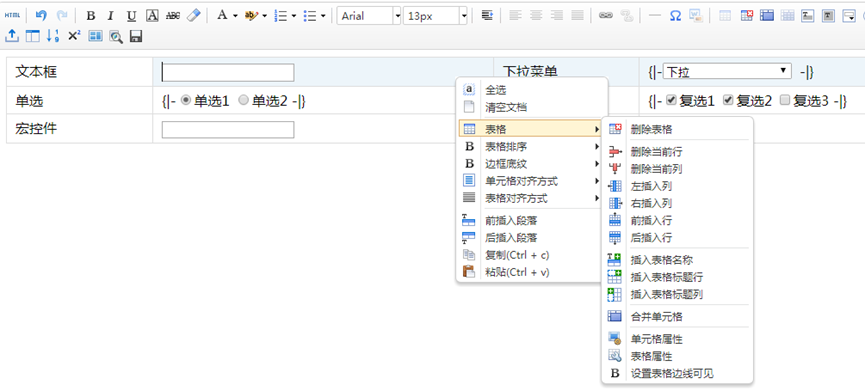
Task: Select 后插入段落 in the context menu
Action: (x=530, y=238)
